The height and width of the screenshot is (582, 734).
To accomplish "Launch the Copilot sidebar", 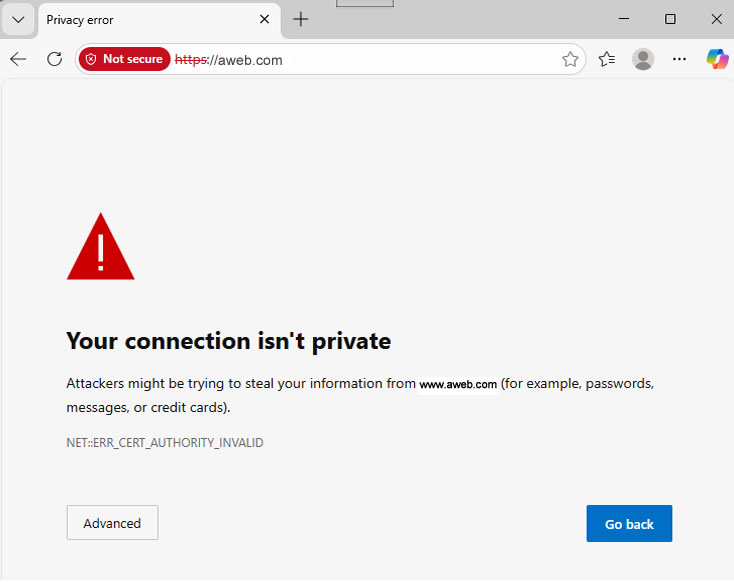I will point(717,59).
